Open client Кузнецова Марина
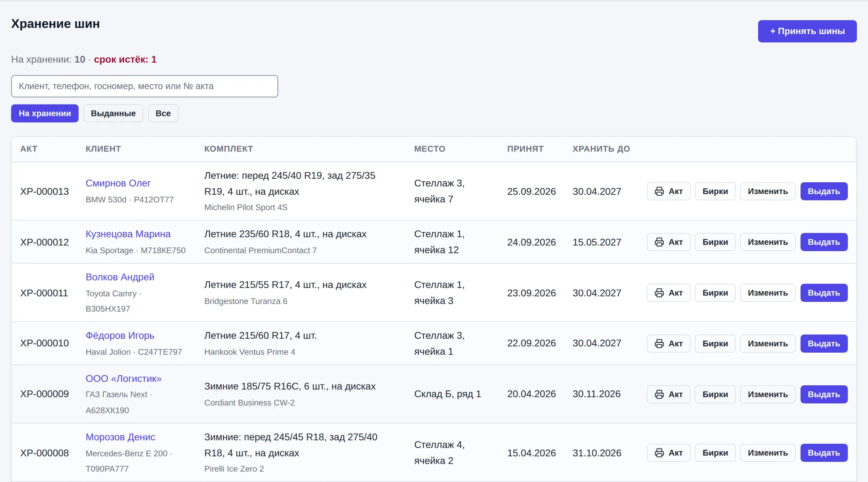 (x=128, y=234)
